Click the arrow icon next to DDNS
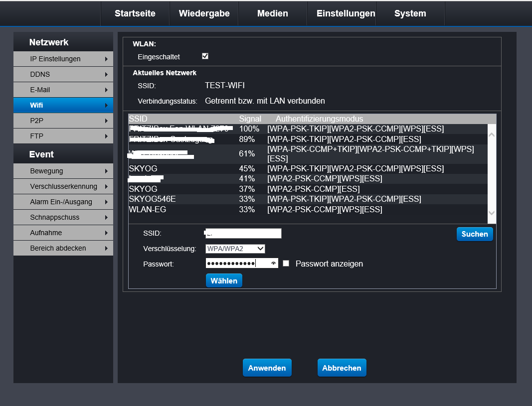 point(106,75)
